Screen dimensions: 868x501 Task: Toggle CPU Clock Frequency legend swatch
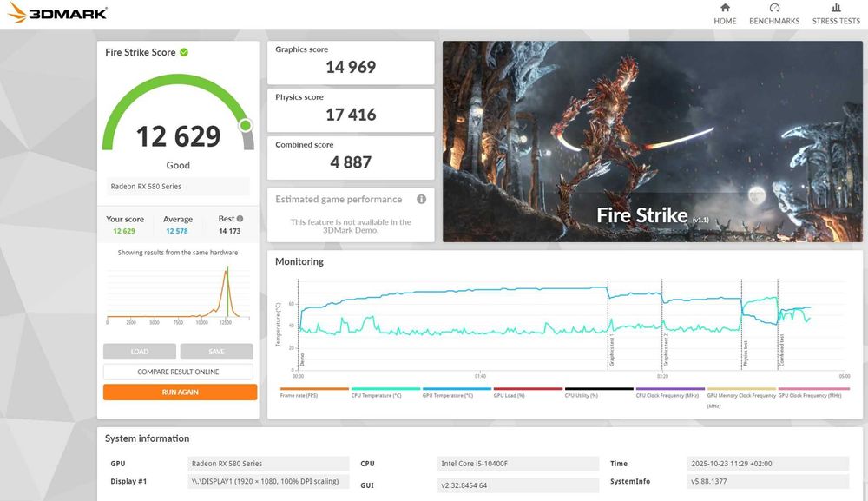coord(670,389)
